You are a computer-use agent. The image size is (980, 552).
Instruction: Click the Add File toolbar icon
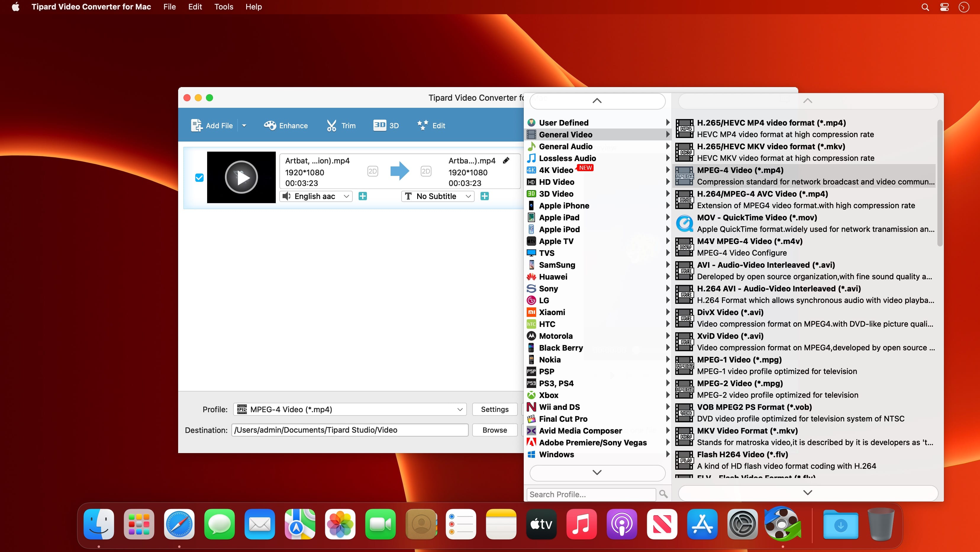click(x=197, y=125)
